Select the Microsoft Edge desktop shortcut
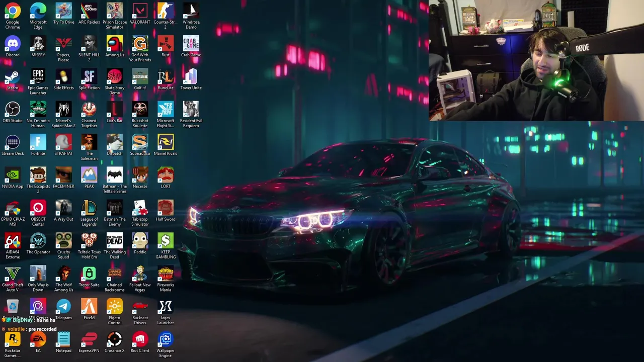Viewport: 644px width, 362px height. (x=38, y=11)
